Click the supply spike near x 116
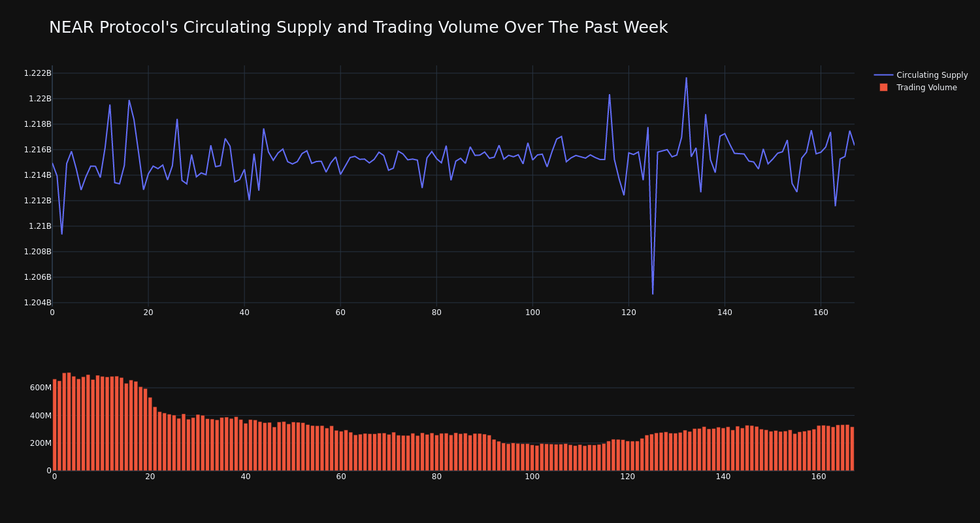Screen dimensions: 980x523 (610, 95)
